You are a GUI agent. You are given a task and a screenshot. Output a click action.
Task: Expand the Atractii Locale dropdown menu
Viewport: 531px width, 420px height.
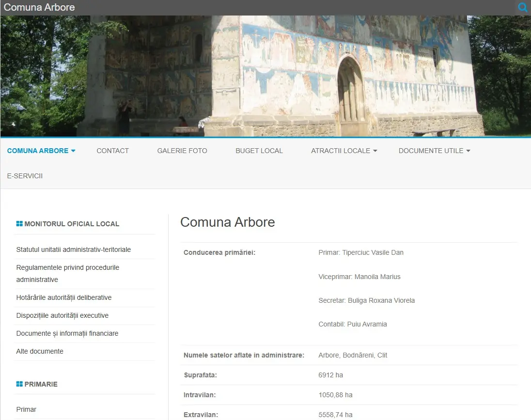[x=344, y=151]
